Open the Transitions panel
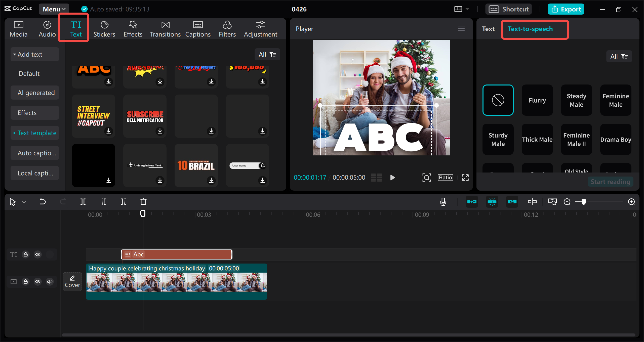 tap(165, 29)
